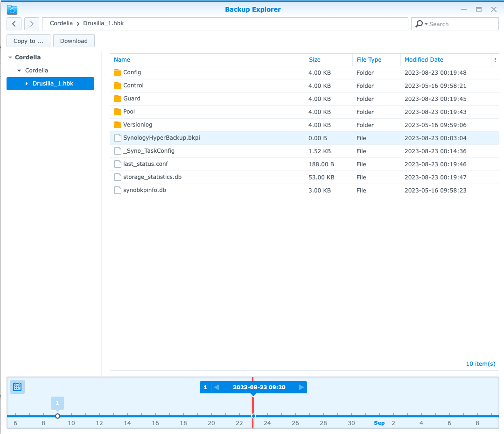The image size is (504, 434).
Task: Click the file icon beside SynologyHyperBackup.bkpi
Action: 117,138
